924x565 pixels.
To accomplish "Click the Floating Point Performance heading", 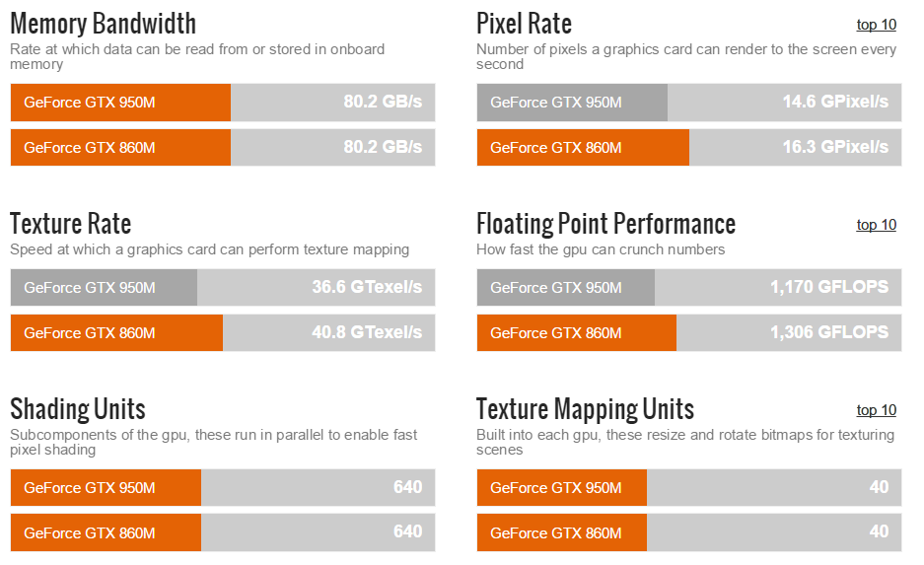I will point(605,224).
